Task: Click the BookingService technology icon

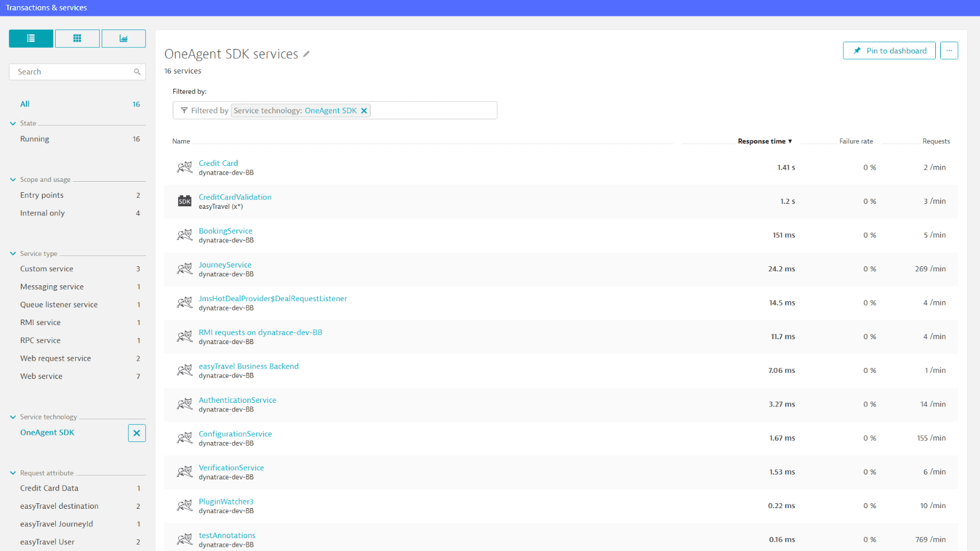Action: point(184,235)
